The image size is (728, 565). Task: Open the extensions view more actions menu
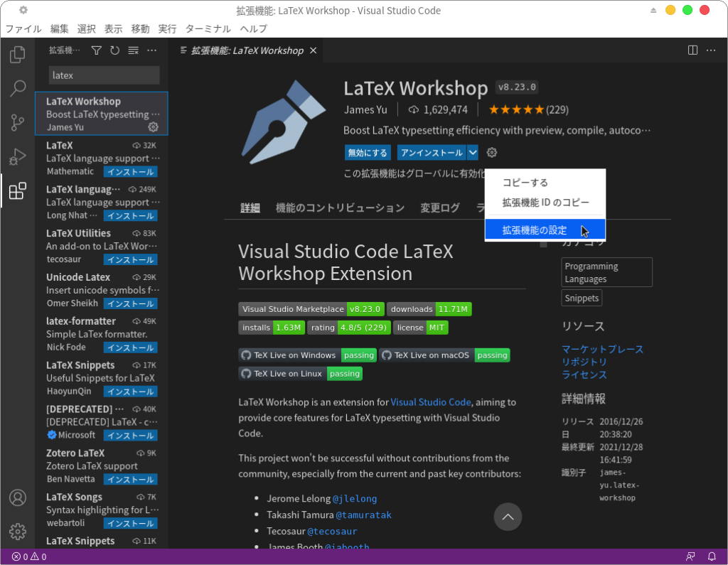point(151,50)
